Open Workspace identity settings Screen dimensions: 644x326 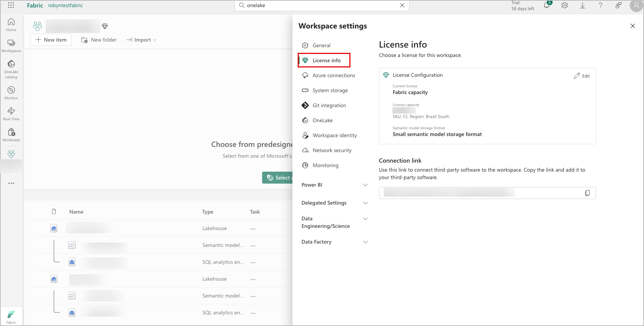tap(329, 135)
